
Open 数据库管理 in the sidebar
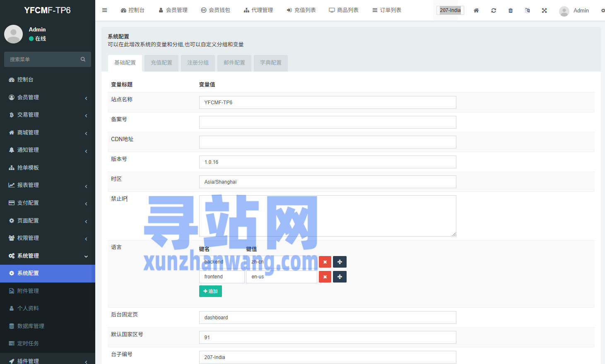(31, 326)
